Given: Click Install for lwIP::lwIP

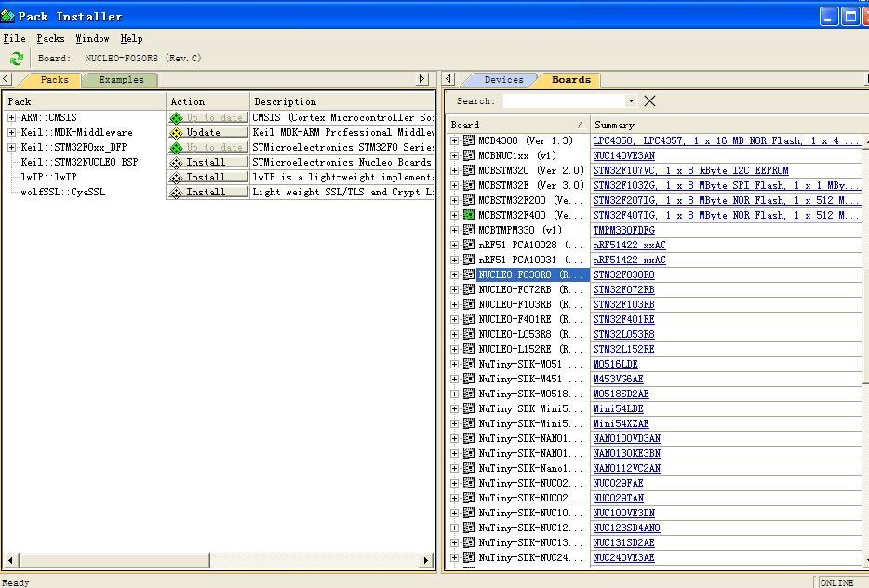Looking at the screenshot, I should 207,178.
